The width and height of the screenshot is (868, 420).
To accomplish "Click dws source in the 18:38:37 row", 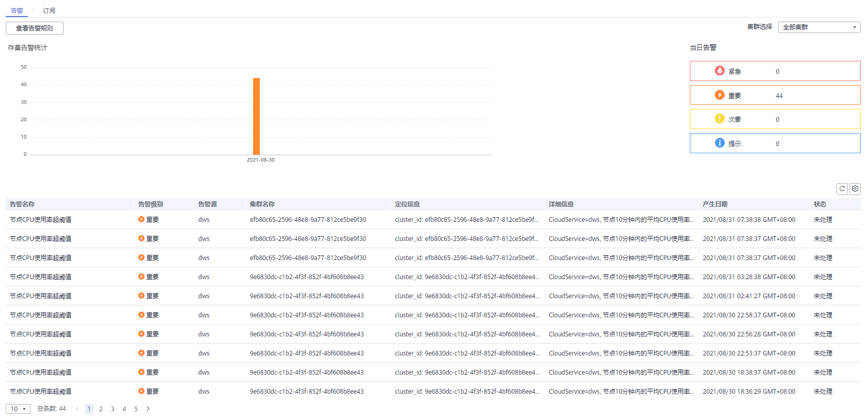I will click(x=204, y=373).
